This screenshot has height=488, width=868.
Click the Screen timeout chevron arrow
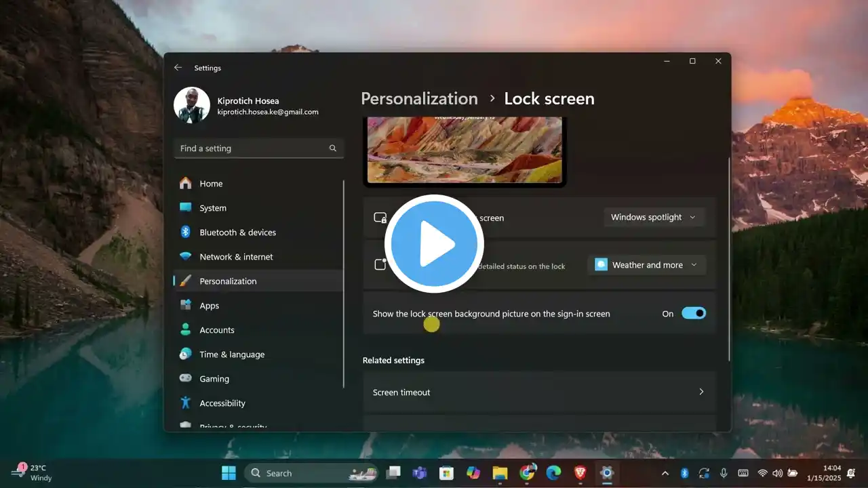pyautogui.click(x=701, y=392)
